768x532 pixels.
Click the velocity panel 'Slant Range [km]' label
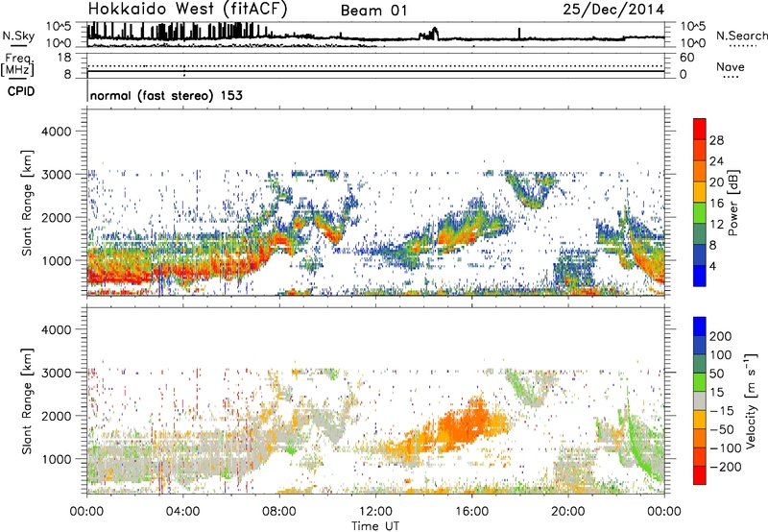click(x=27, y=401)
